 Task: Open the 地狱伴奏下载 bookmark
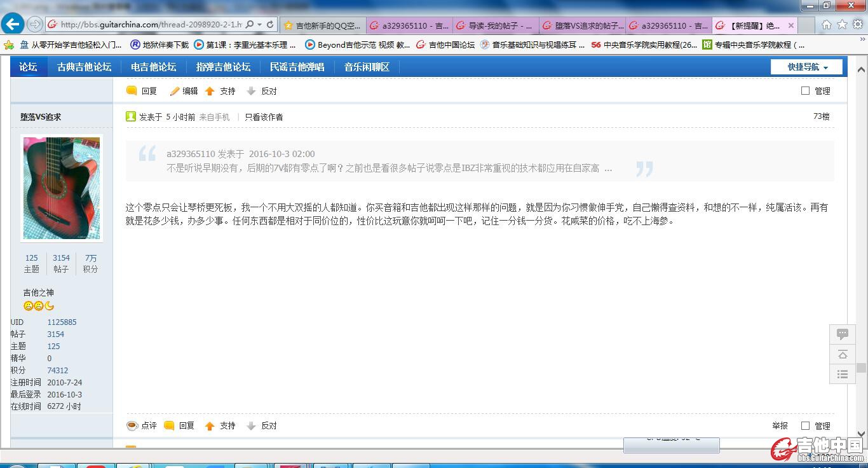[x=159, y=45]
